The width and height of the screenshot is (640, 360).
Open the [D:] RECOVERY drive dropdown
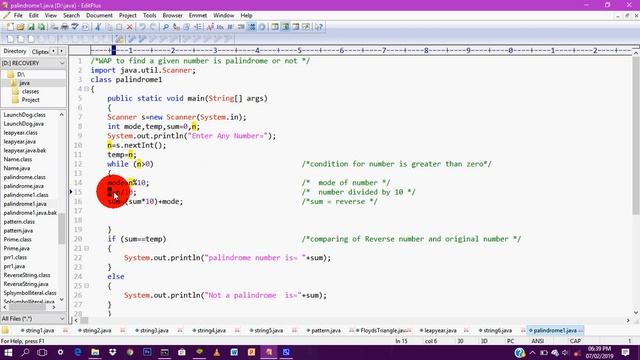click(x=62, y=63)
